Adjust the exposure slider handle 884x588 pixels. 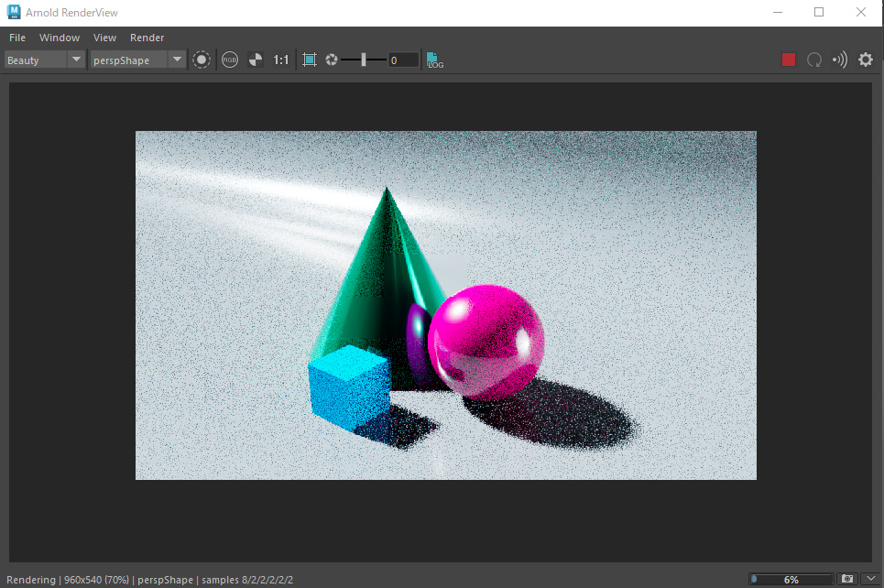[x=364, y=60]
